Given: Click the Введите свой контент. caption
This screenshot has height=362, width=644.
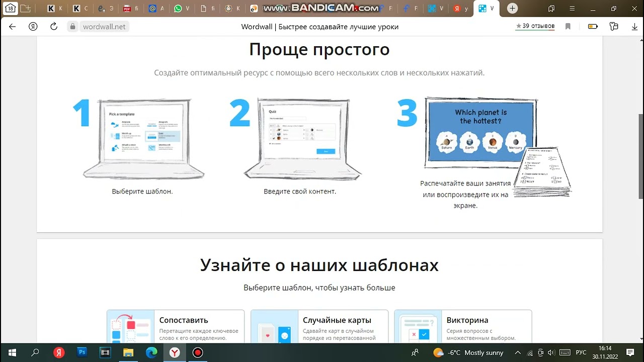Looking at the screenshot, I should [300, 192].
